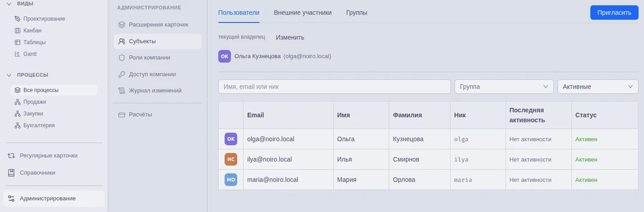Click МО avatar in maria row

click(231, 180)
